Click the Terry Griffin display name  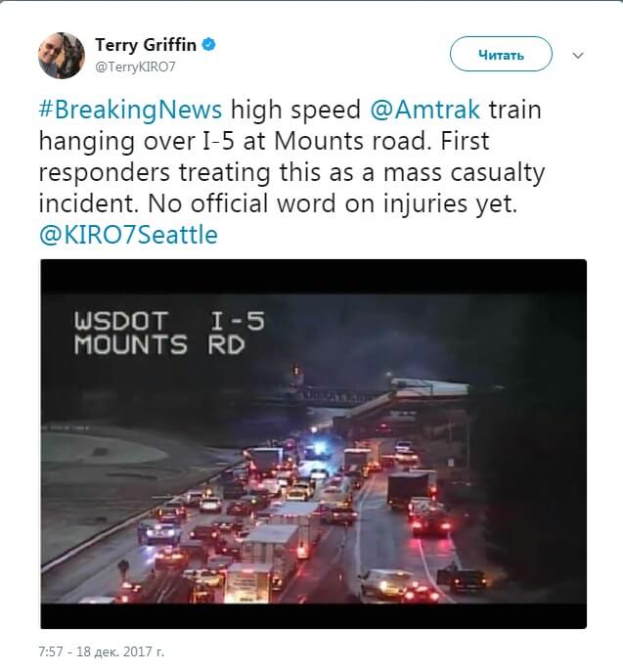146,45
